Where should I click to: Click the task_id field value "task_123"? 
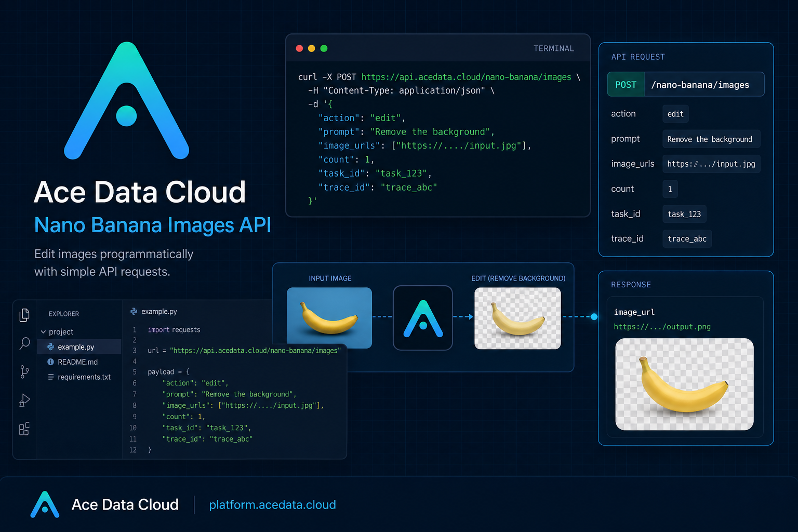pos(684,214)
